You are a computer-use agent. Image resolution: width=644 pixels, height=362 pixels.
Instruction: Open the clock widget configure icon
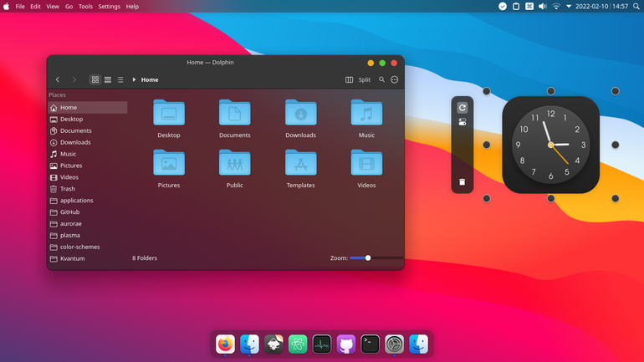click(x=462, y=122)
